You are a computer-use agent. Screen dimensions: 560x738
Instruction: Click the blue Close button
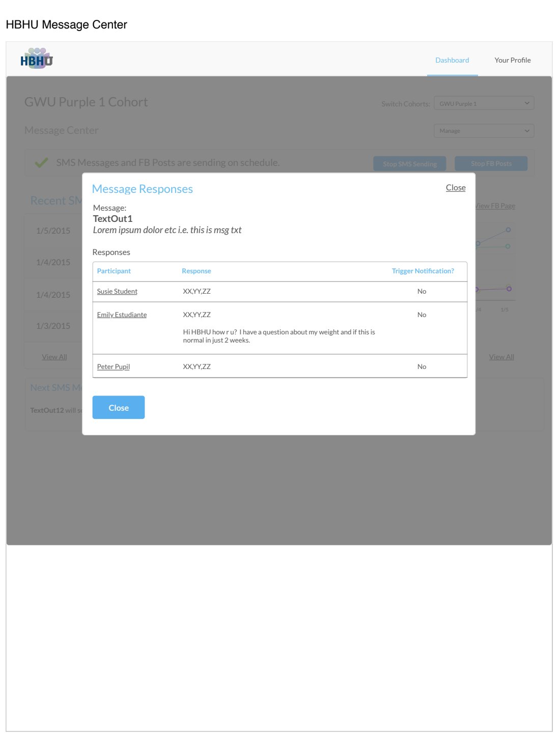pyautogui.click(x=119, y=408)
